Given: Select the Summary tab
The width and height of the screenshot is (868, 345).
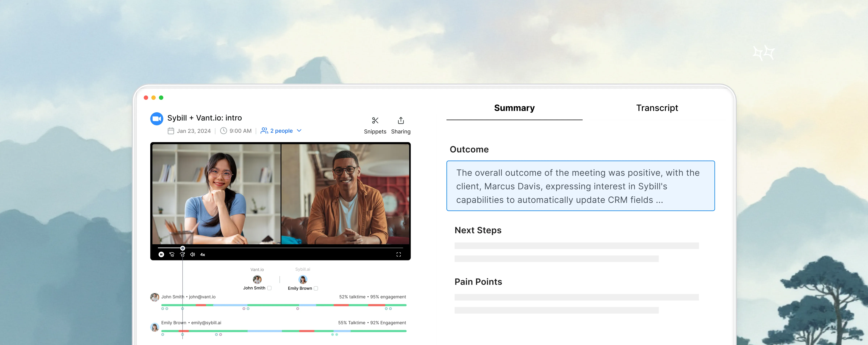Looking at the screenshot, I should tap(514, 108).
